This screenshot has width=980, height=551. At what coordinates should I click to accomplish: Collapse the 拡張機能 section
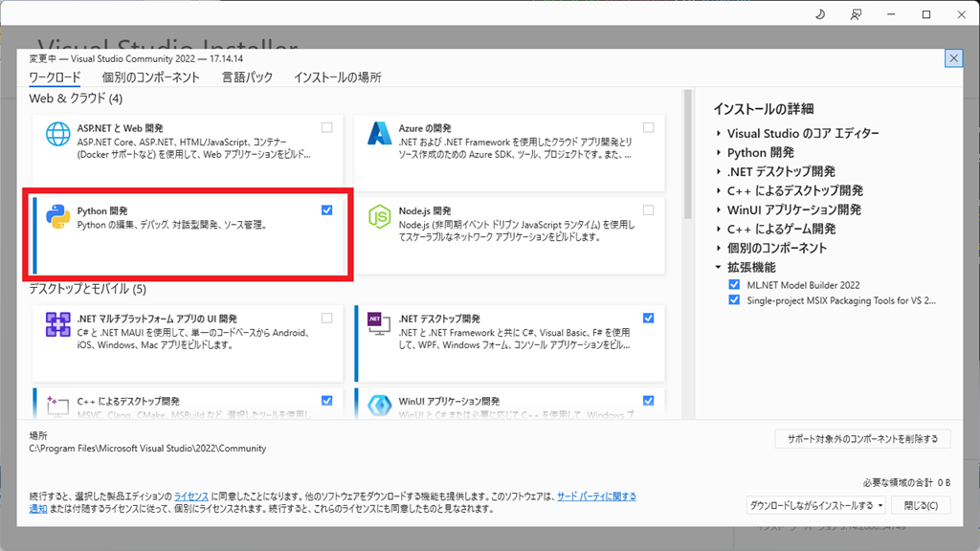pyautogui.click(x=719, y=268)
